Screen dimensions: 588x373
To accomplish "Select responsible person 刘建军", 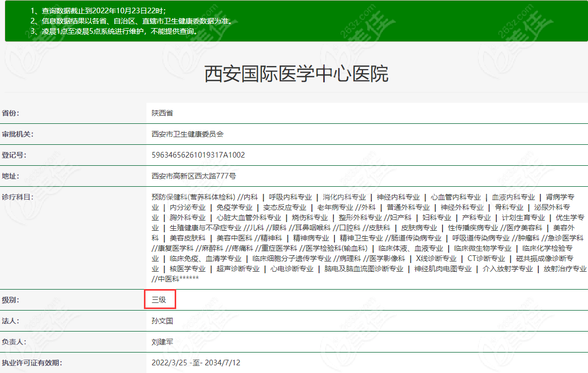I will pyautogui.click(x=162, y=342).
